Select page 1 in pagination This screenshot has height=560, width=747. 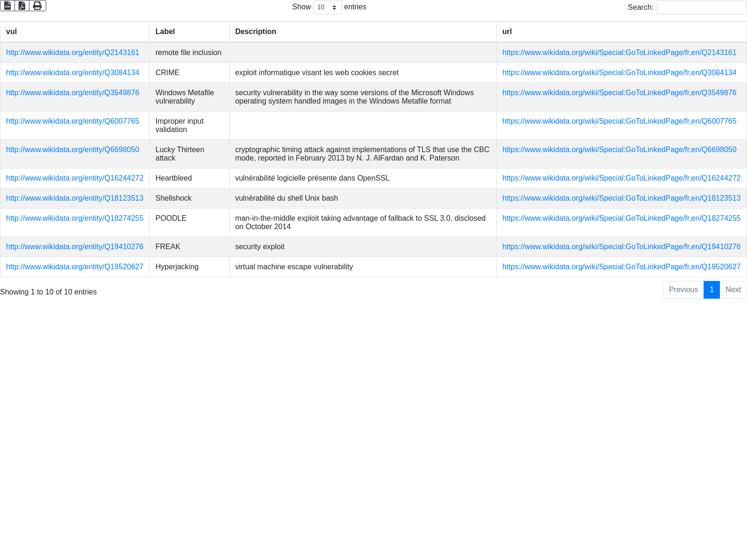(x=712, y=290)
